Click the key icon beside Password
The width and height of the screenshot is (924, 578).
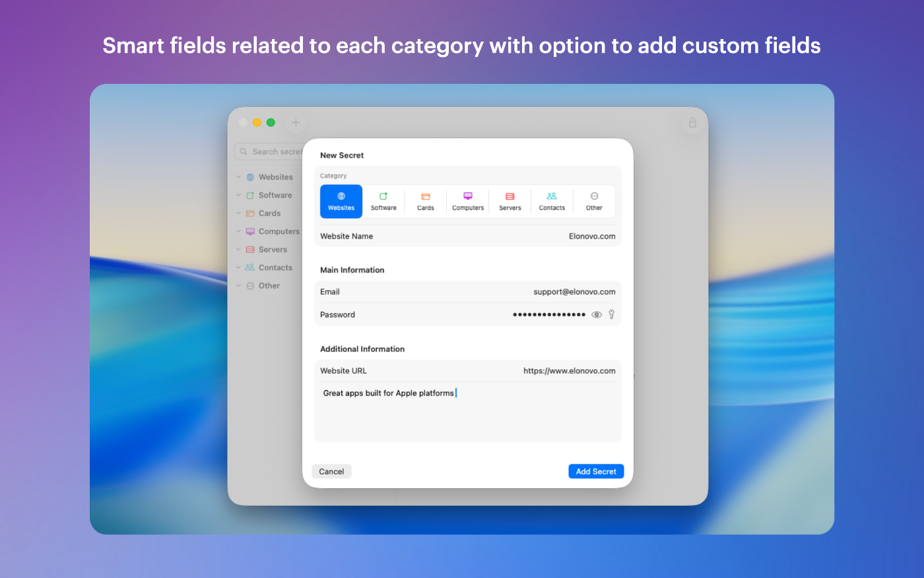(612, 314)
